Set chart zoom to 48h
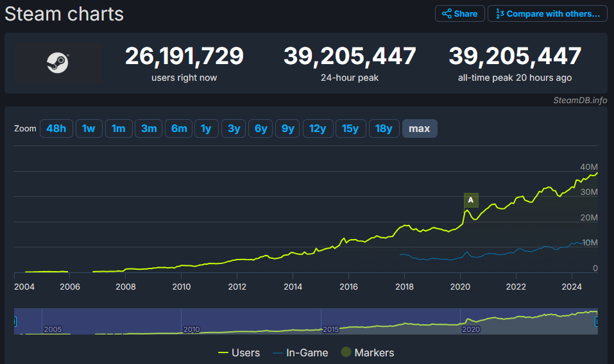614x364 pixels. click(56, 129)
